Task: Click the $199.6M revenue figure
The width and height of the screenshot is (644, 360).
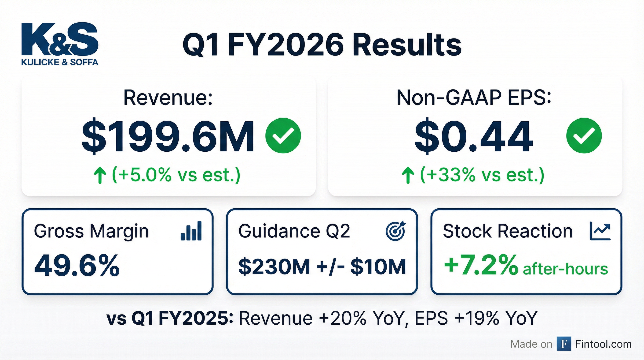Action: pyautogui.click(x=168, y=136)
